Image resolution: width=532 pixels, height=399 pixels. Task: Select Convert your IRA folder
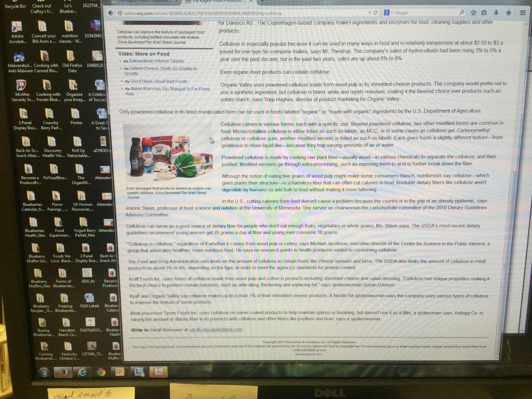tap(44, 32)
